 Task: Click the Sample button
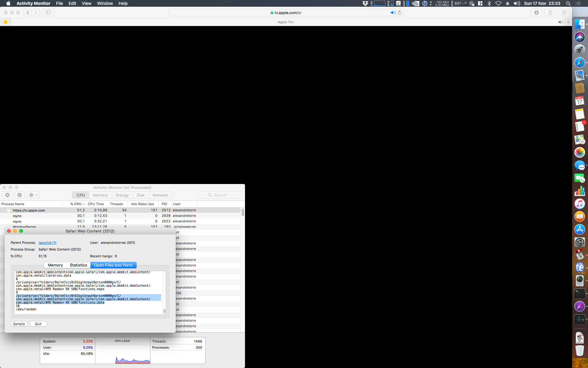19,324
